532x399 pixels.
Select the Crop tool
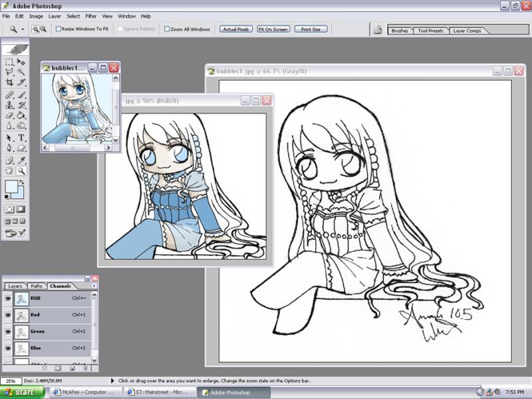(x=9, y=82)
